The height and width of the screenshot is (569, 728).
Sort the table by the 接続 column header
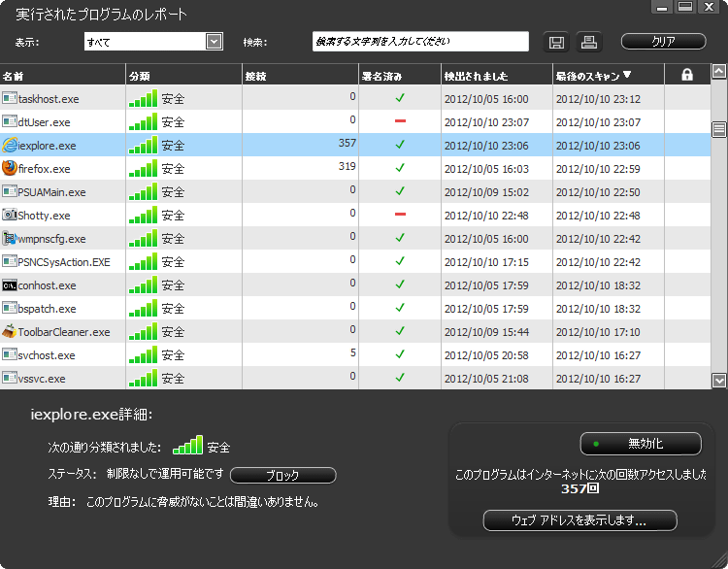tap(300, 76)
